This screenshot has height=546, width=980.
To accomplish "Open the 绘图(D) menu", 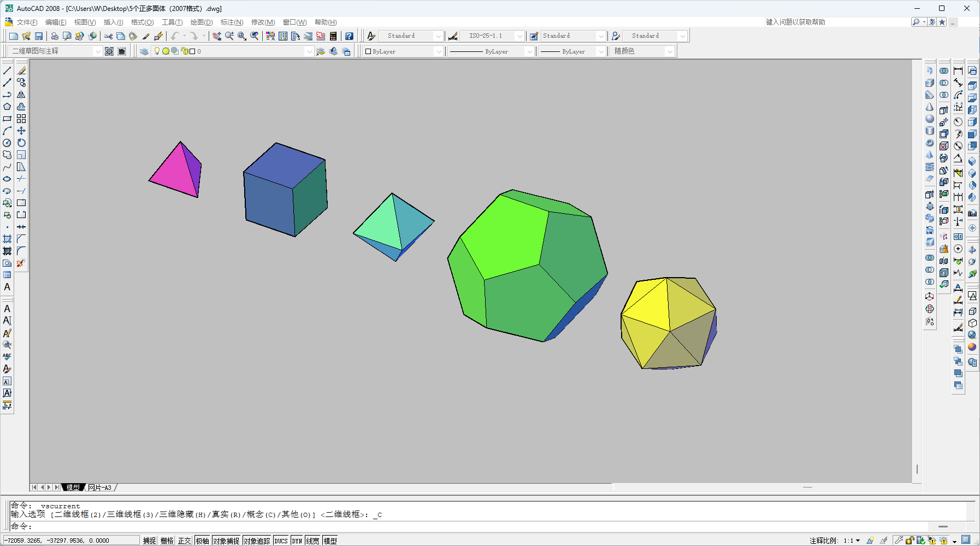I will point(202,22).
